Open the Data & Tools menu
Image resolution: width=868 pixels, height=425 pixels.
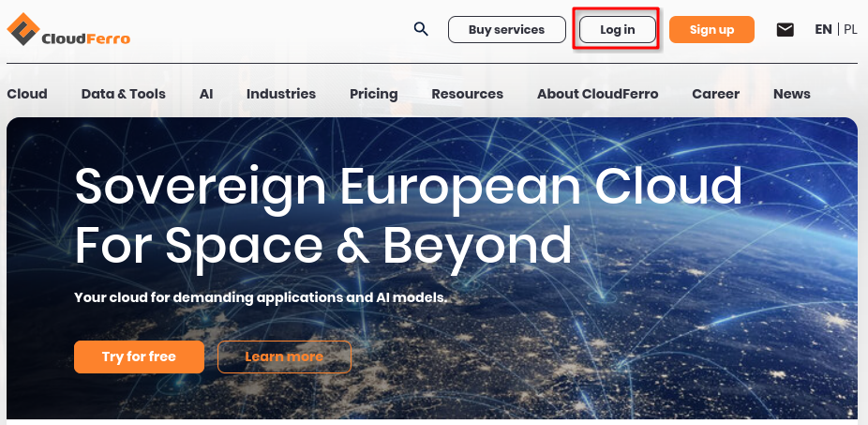point(124,94)
